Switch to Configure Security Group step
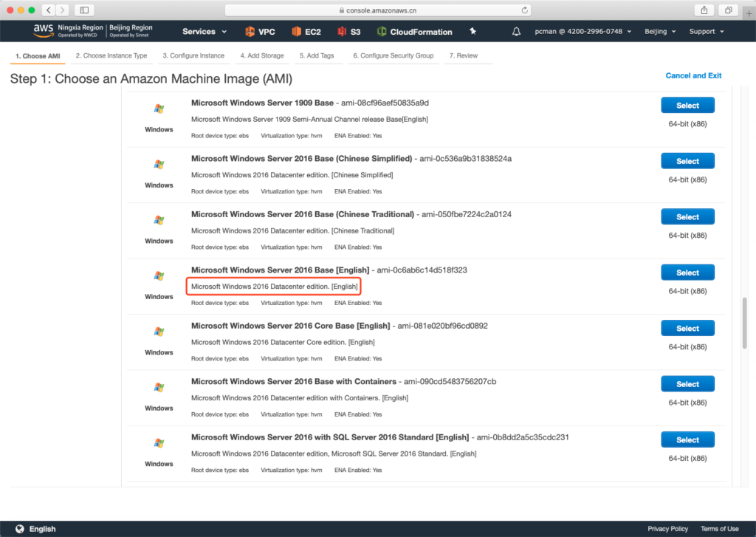756x537 pixels. pyautogui.click(x=392, y=55)
